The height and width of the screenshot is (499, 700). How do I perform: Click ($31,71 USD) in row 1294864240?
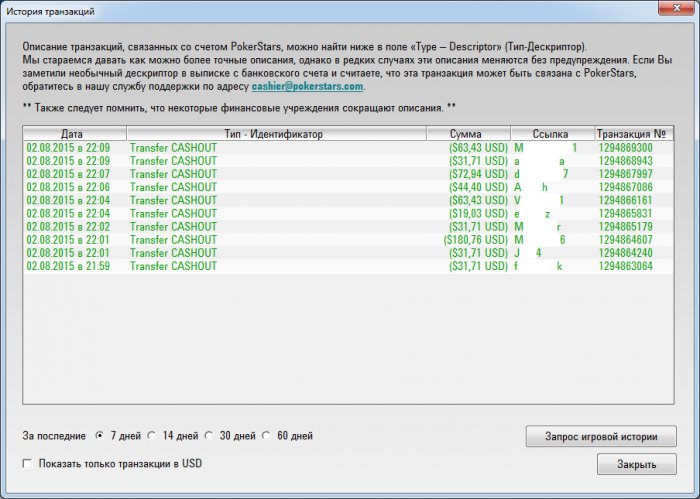click(x=479, y=253)
